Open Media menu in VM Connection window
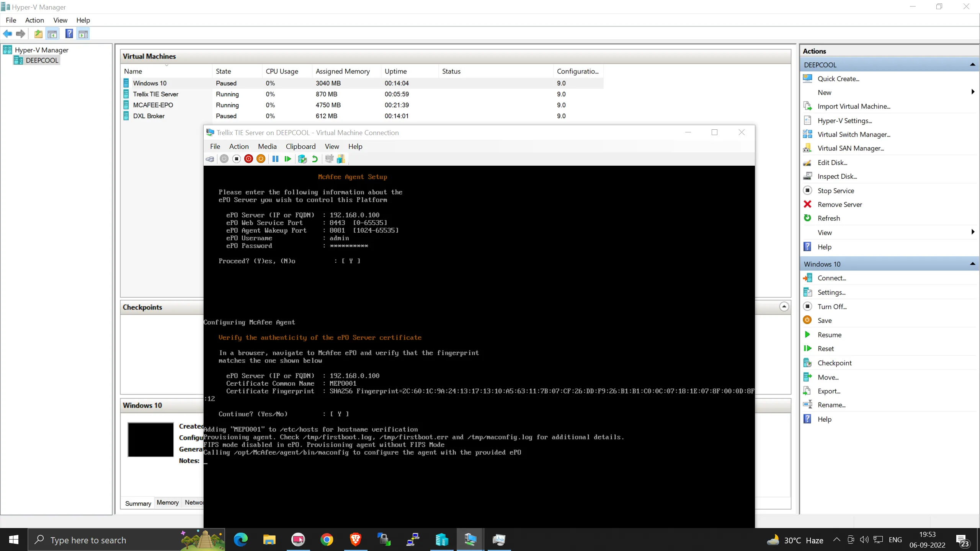Viewport: 980px width, 551px height. (267, 146)
